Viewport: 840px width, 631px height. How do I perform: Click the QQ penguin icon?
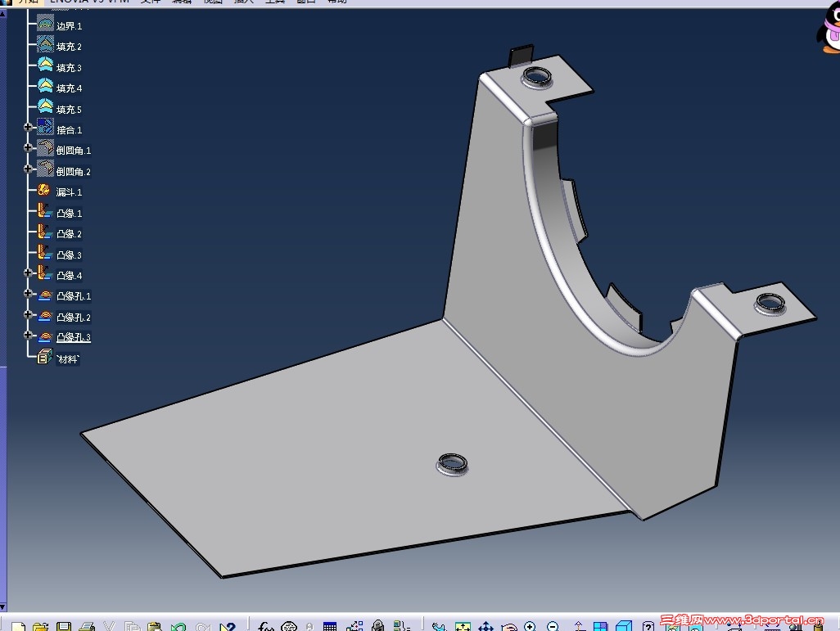point(829,27)
